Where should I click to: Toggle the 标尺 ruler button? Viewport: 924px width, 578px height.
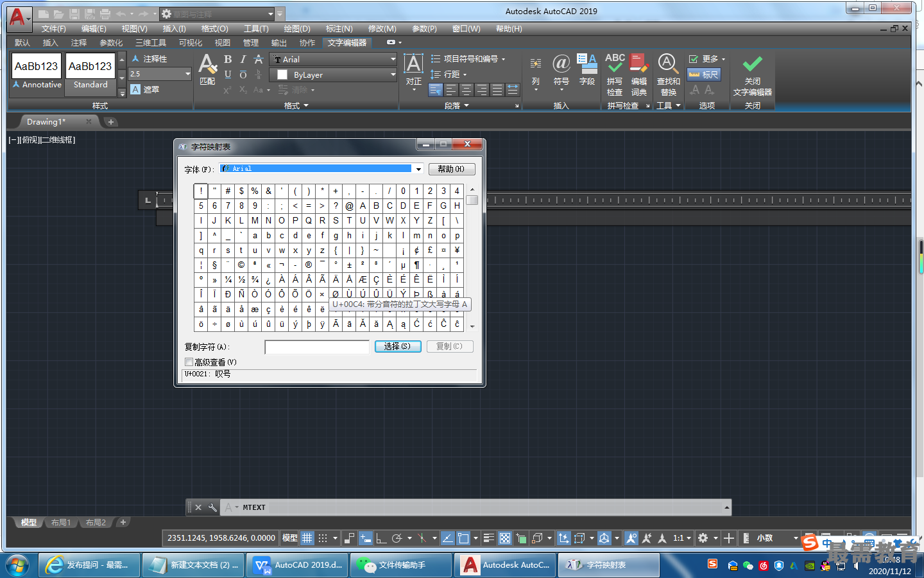point(704,74)
